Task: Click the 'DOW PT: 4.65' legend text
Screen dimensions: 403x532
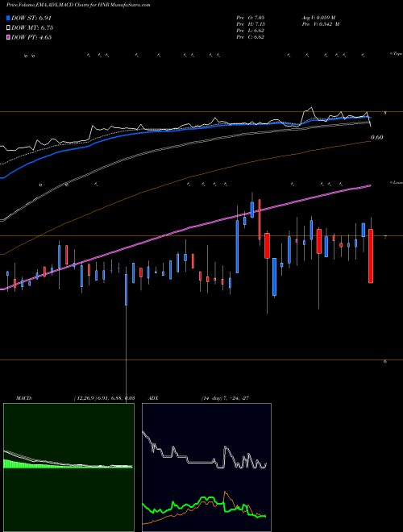Action: [31, 37]
